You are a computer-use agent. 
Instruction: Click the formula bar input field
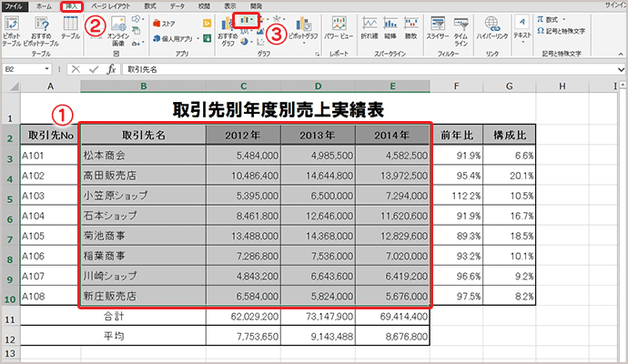click(364, 68)
